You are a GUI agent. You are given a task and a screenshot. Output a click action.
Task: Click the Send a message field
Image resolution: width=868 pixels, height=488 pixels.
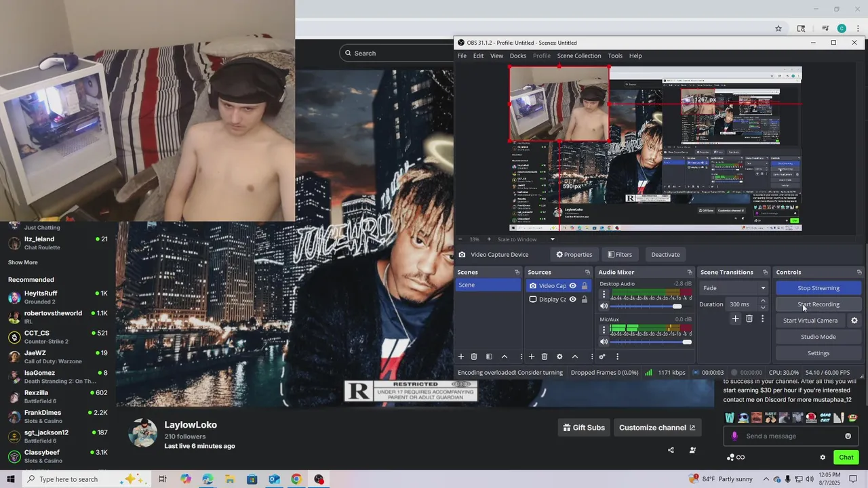tap(791, 436)
